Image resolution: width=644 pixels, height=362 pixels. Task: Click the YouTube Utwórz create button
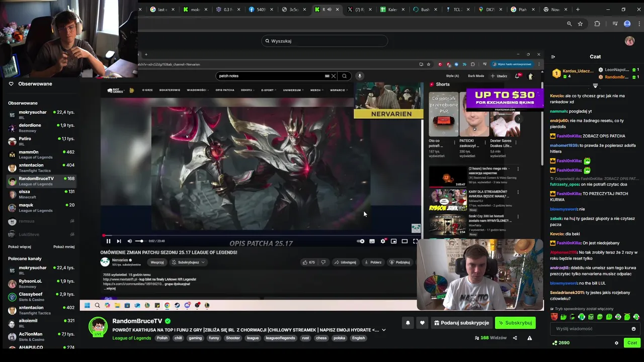(x=500, y=76)
